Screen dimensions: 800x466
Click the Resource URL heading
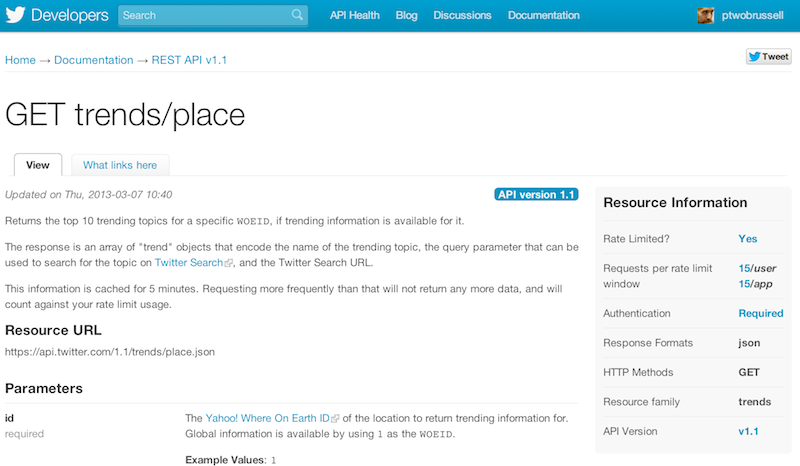(53, 330)
